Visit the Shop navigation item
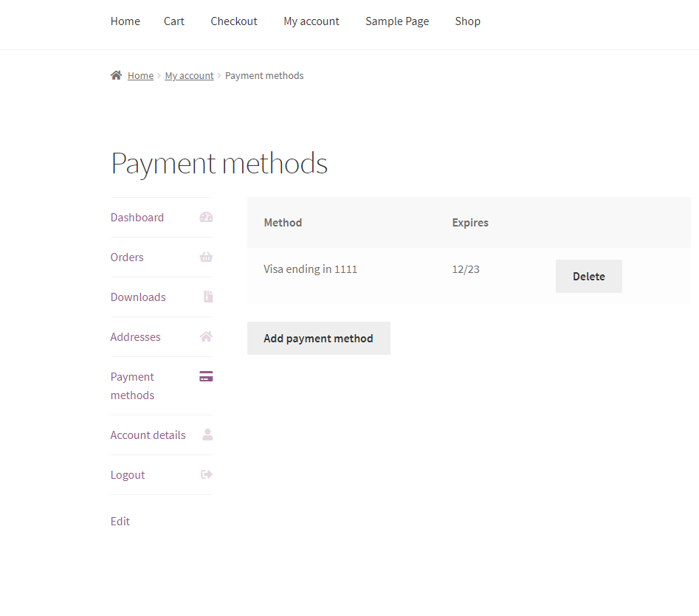This screenshot has width=699, height=616. point(468,21)
